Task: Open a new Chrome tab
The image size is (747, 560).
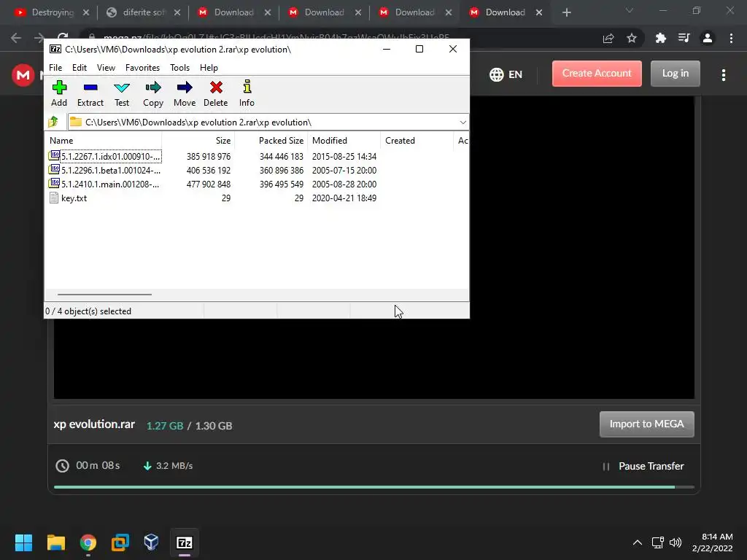Action: click(x=566, y=12)
